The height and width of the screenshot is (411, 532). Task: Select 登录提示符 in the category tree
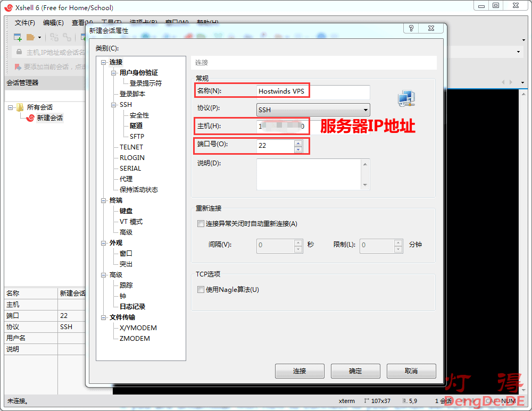pos(146,83)
